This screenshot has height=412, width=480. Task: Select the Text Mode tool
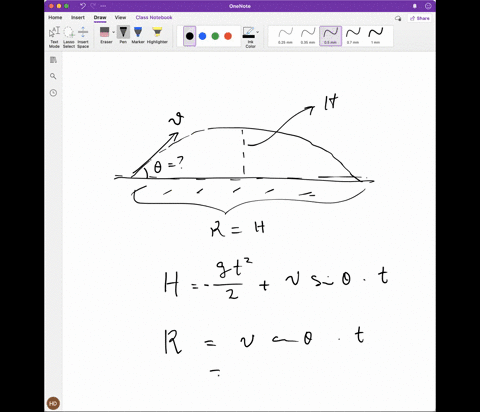[x=54, y=37]
